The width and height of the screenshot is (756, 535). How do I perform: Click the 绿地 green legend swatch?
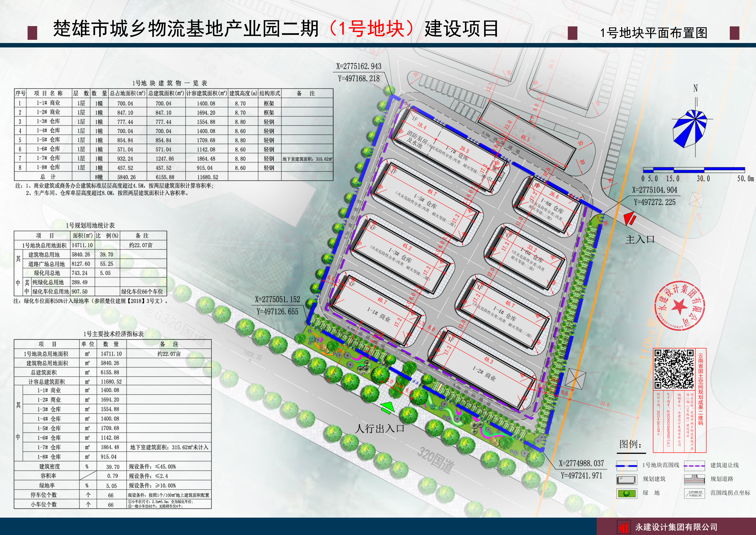pos(627,493)
